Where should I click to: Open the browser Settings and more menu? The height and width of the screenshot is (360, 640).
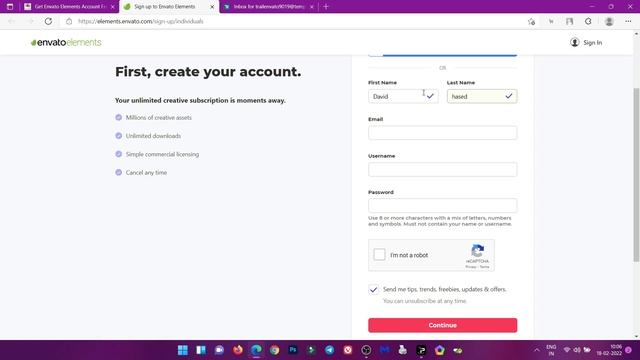[628, 22]
